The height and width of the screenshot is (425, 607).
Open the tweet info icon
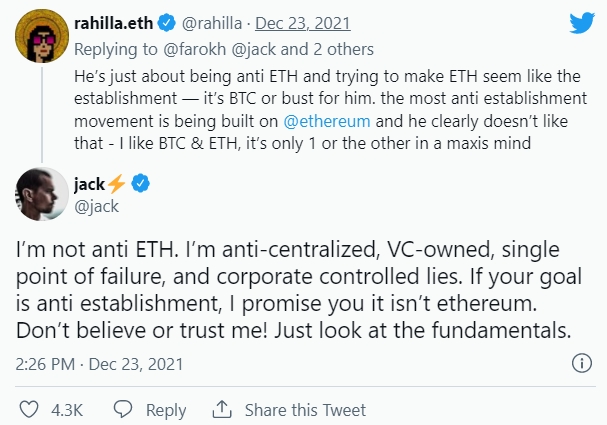coord(582,366)
